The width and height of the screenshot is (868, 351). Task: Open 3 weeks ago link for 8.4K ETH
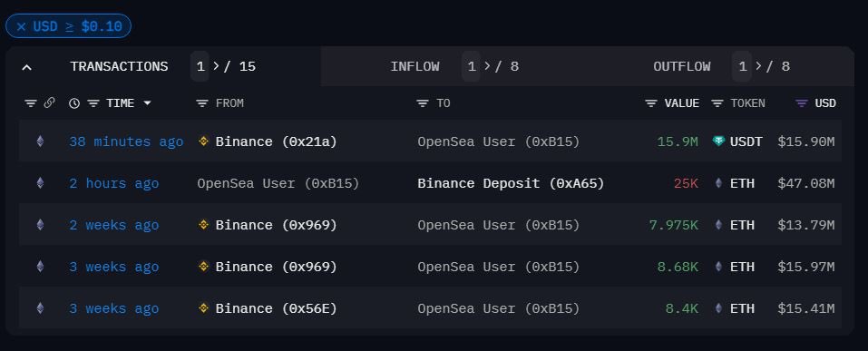(114, 307)
